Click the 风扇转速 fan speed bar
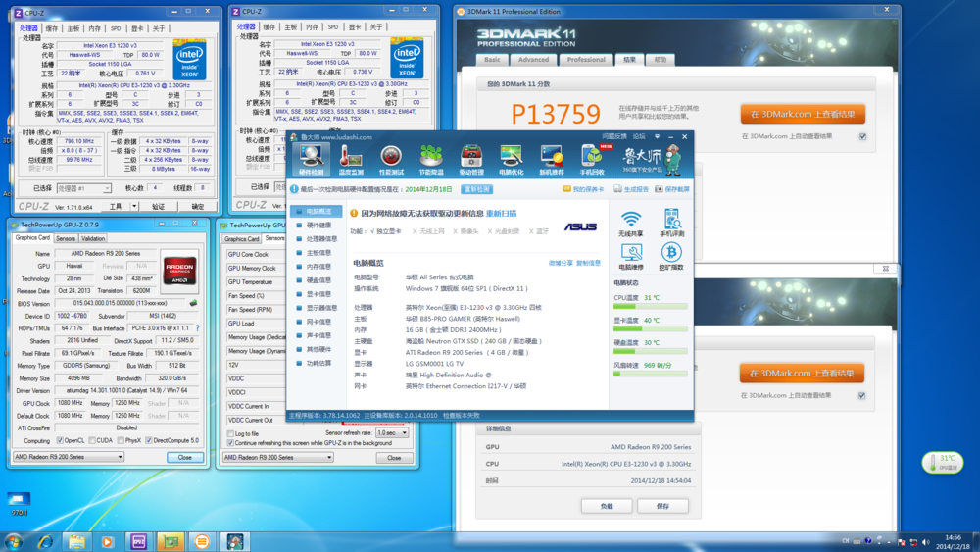Image resolution: width=980 pixels, height=552 pixels. point(650,374)
